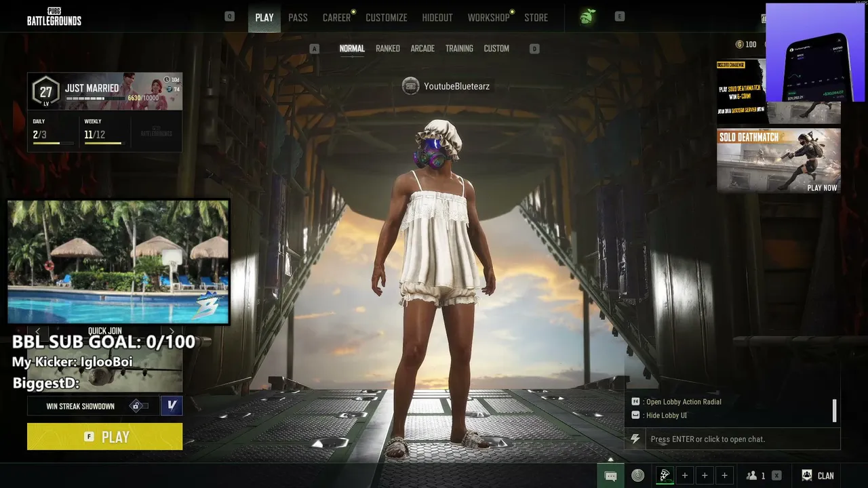Switch to the Play tab
This screenshot has width=868, height=488.
264,18
